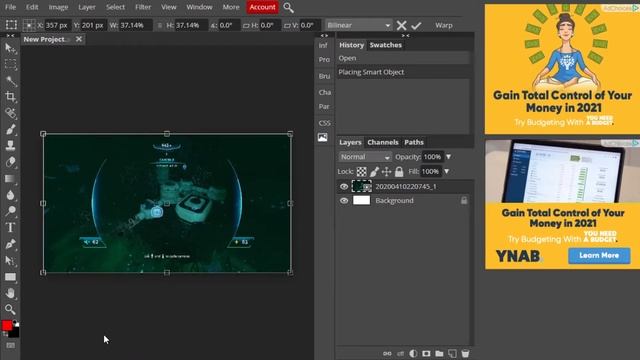This screenshot has height=360, width=640.
Task: Close the New Project tab
Action: (x=79, y=39)
